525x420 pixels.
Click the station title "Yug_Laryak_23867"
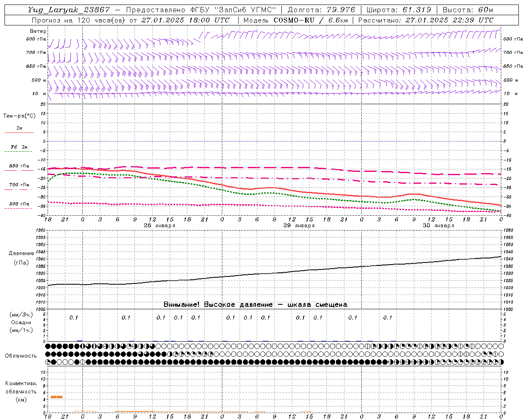(x=69, y=10)
